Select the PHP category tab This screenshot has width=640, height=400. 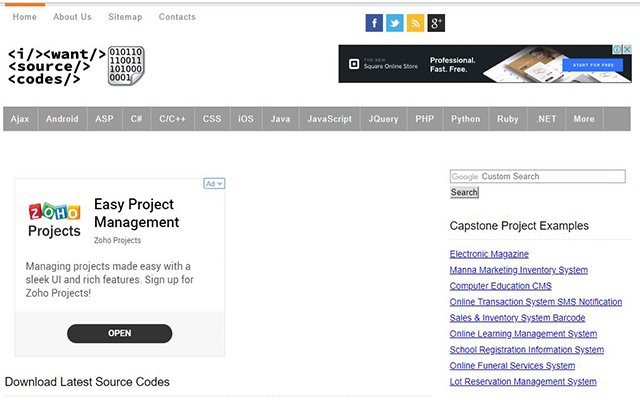pos(424,119)
